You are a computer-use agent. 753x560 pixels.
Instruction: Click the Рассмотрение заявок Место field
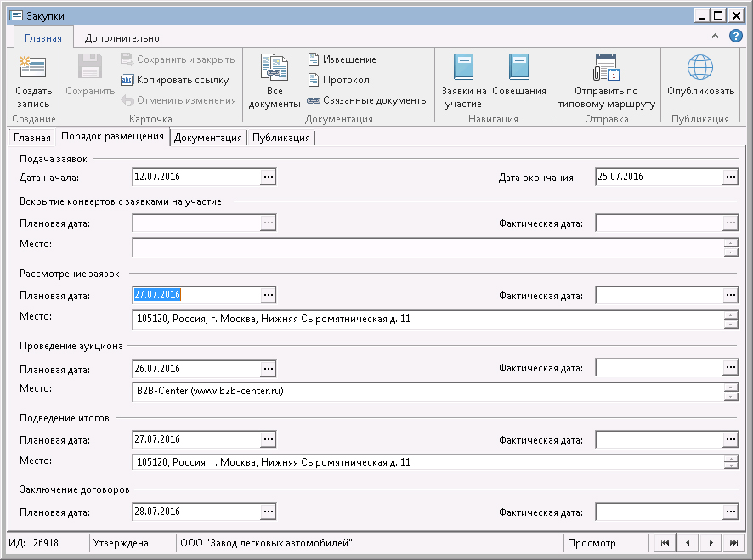[x=425, y=320]
